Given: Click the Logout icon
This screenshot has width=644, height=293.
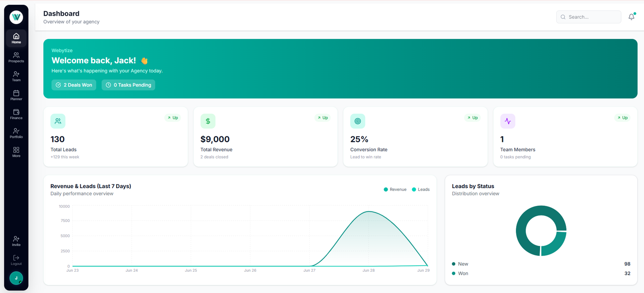Looking at the screenshot, I should 16,260.
